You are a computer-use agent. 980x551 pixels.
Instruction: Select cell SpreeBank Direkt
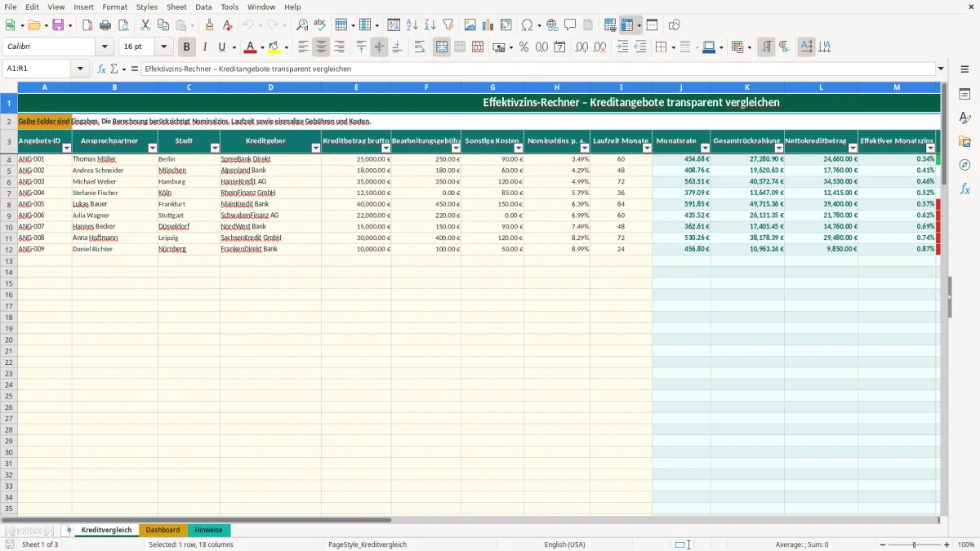point(270,159)
